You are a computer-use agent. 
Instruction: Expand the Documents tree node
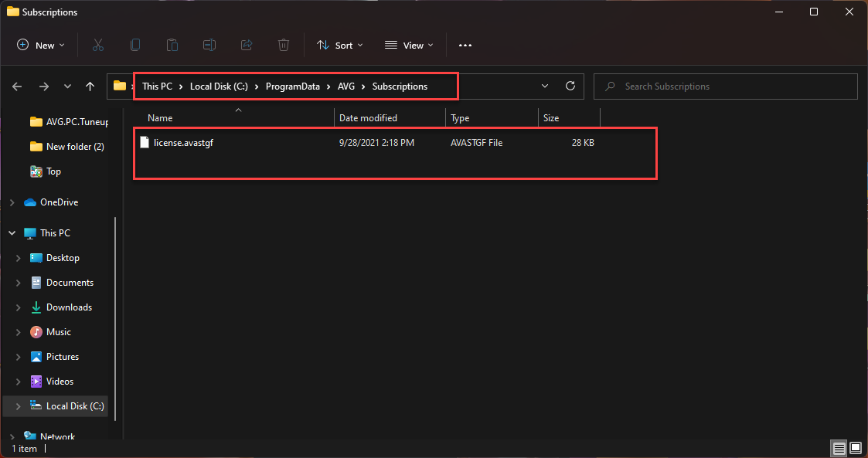(19, 283)
